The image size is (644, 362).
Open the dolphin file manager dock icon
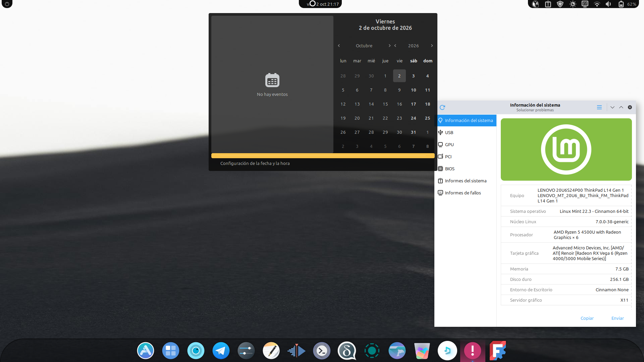(x=397, y=351)
